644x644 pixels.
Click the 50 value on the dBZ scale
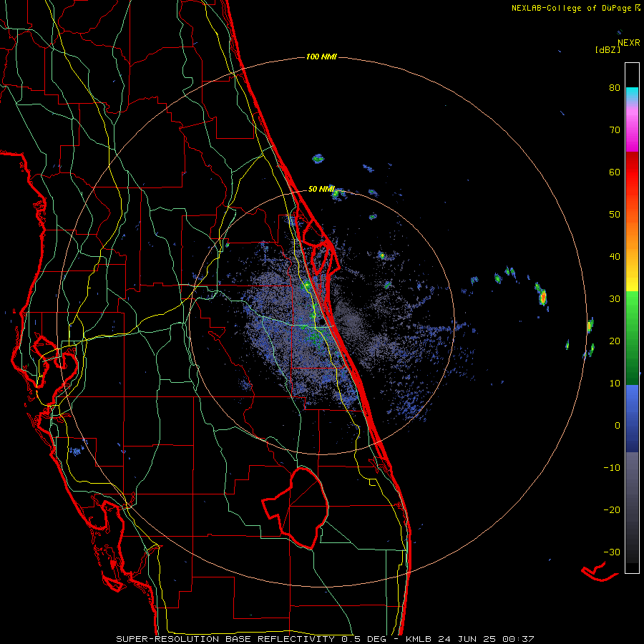point(615,215)
